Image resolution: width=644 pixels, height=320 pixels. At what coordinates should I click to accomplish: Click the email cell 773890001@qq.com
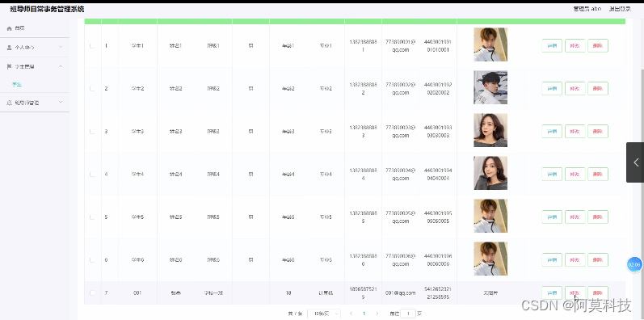click(x=401, y=45)
